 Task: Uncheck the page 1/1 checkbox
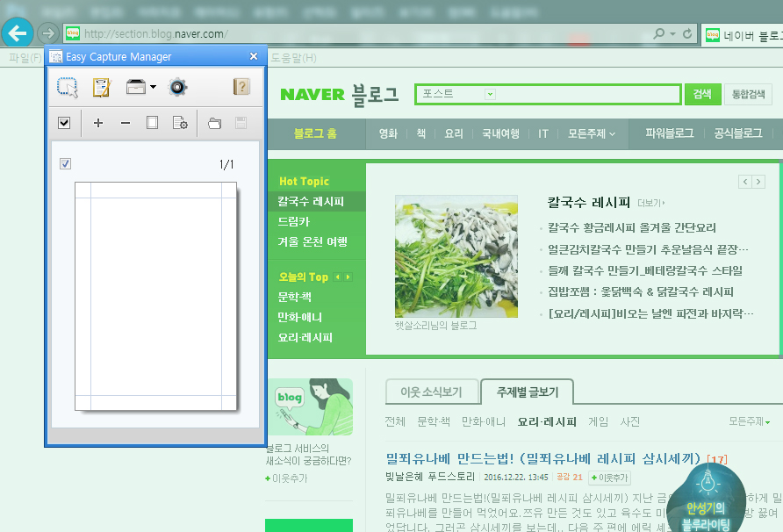point(64,163)
